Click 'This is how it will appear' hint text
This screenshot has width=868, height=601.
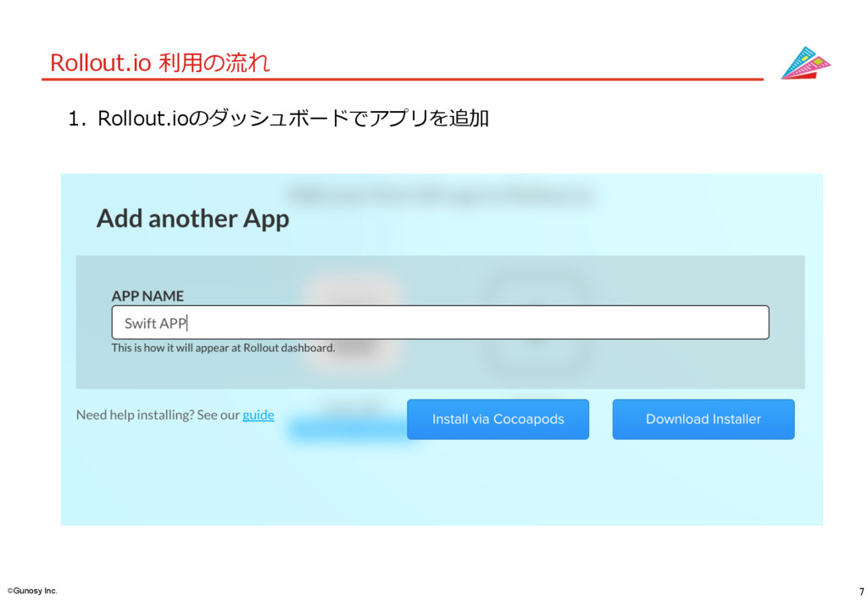(223, 348)
